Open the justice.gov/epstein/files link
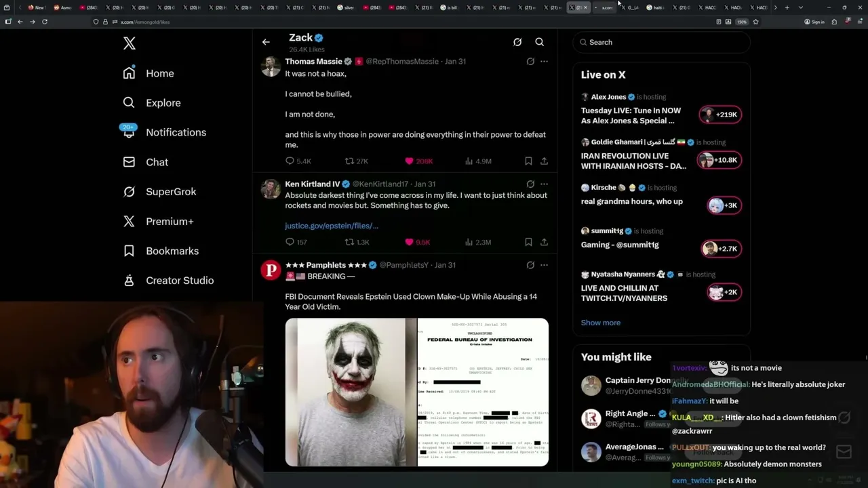868x488 pixels. point(332,226)
